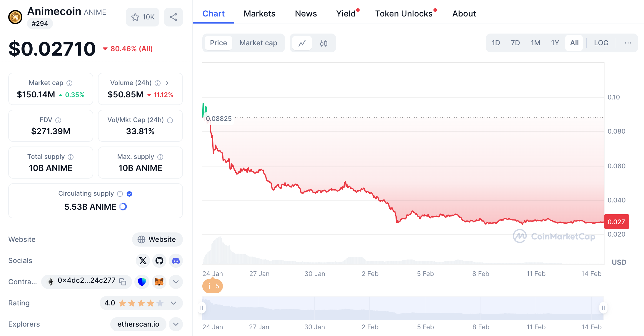Viewport: 644px width, 336px height.
Task: Click the blue shield wallet icon
Action: pyautogui.click(x=142, y=282)
